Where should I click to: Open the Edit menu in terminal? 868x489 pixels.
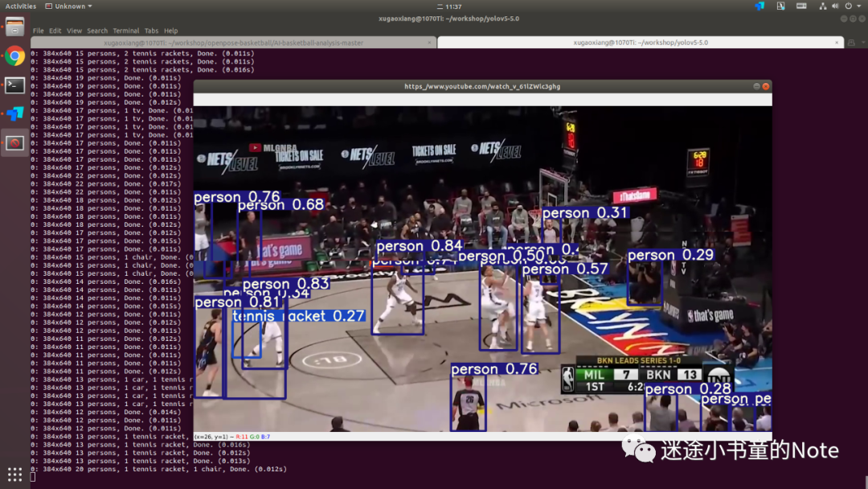tap(55, 31)
